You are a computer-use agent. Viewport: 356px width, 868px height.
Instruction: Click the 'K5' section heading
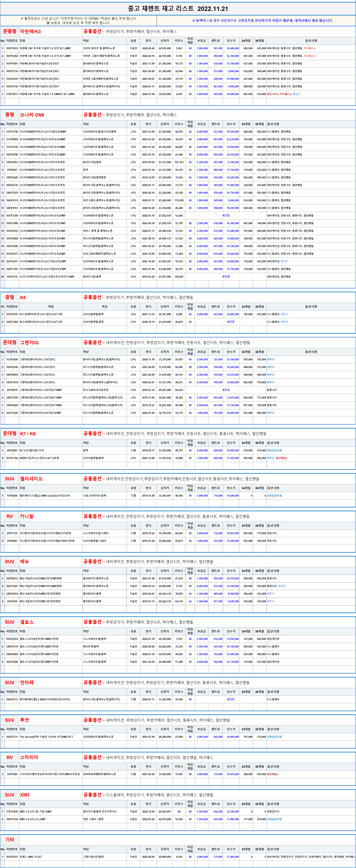23,298
